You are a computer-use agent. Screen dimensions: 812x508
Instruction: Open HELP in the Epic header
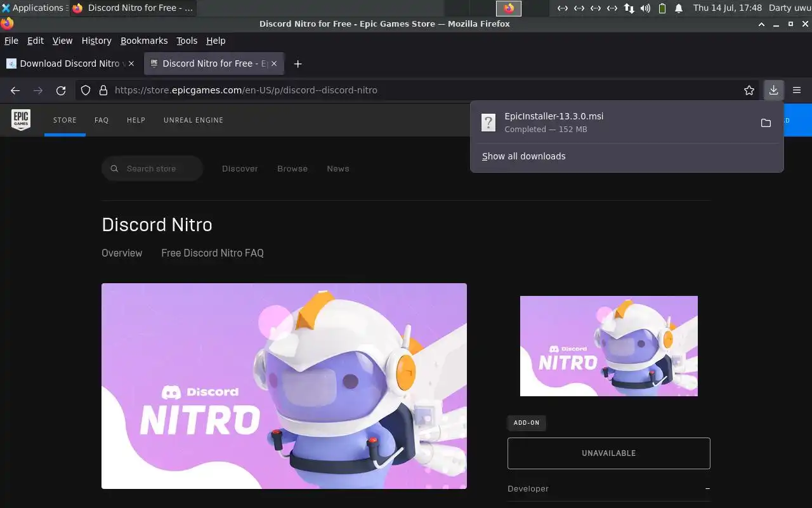click(136, 120)
